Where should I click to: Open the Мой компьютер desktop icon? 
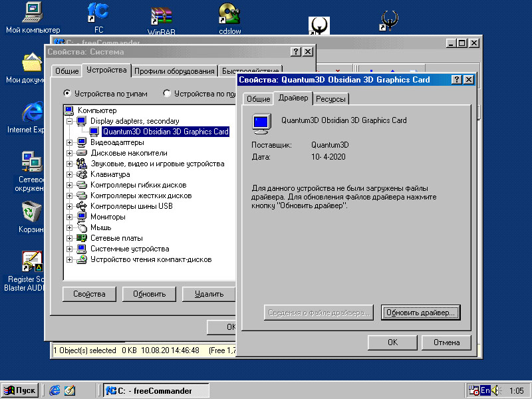(x=33, y=12)
